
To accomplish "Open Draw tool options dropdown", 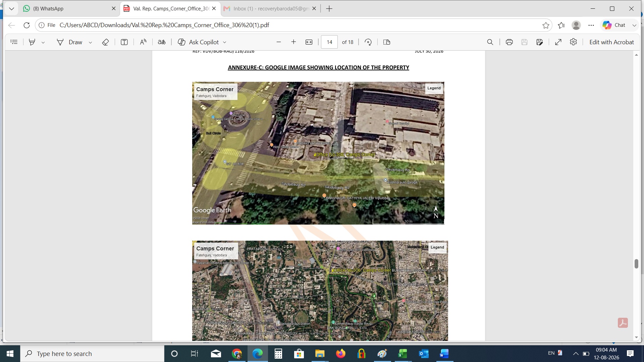I will [x=90, y=42].
